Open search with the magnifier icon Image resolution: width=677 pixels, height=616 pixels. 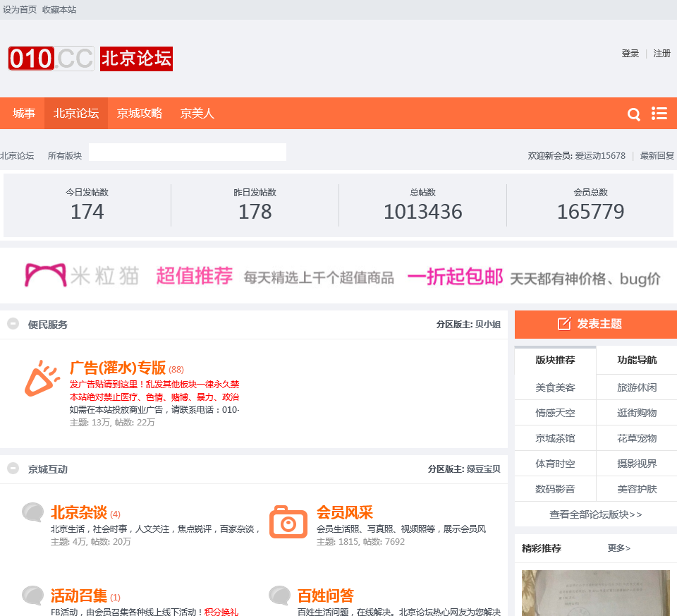[633, 114]
